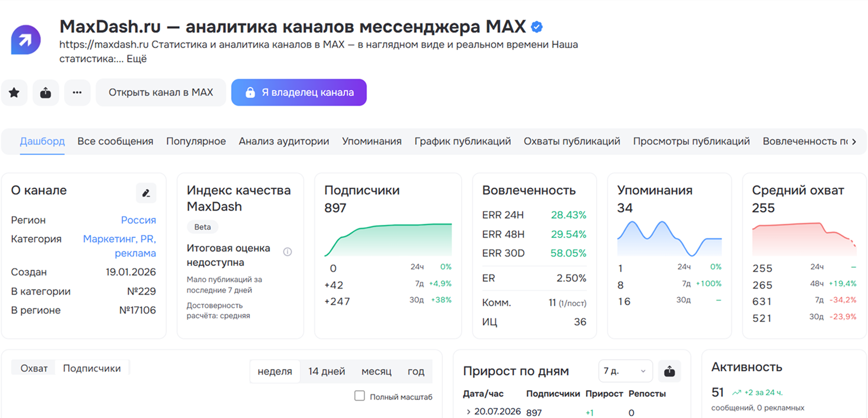Open the 7 д. period dropdown
The width and height of the screenshot is (868, 418).
[x=625, y=371]
